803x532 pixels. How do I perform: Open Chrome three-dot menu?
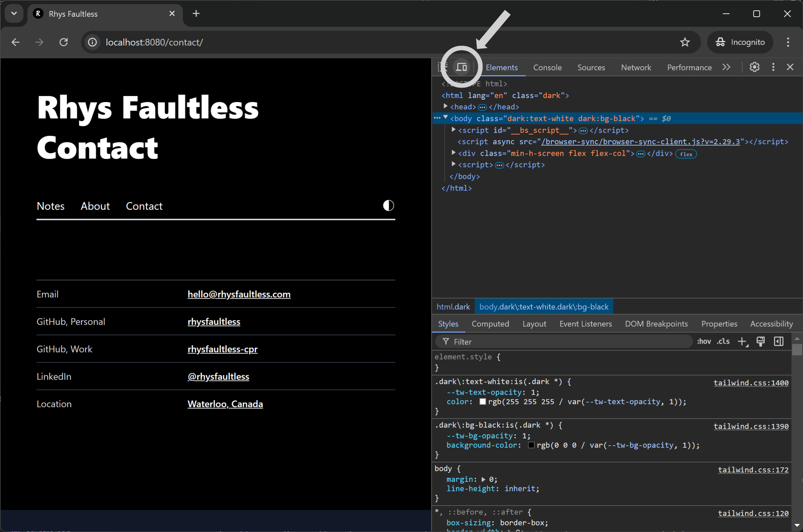788,42
